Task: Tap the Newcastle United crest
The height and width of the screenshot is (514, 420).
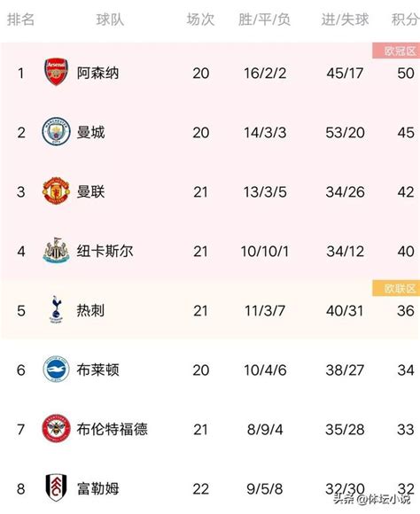Action: click(56, 251)
